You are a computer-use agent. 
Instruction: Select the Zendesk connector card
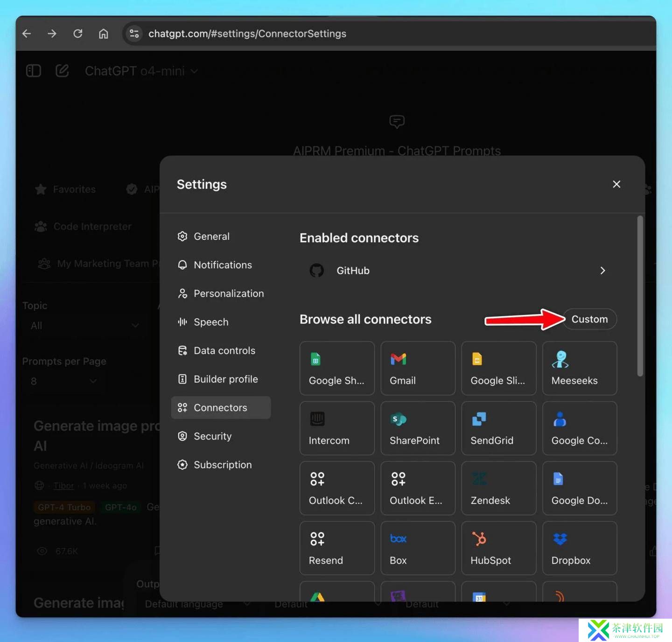tap(499, 488)
